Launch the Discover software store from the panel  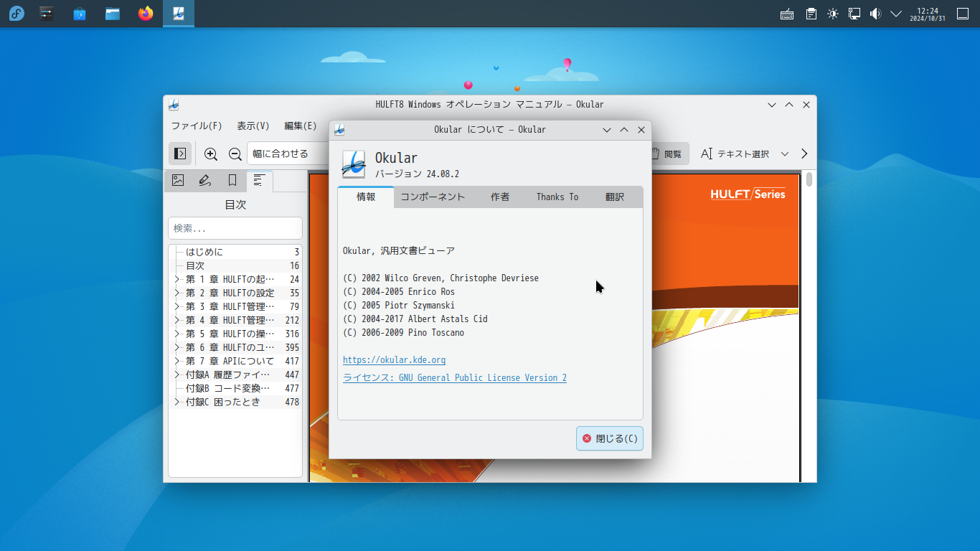80,14
